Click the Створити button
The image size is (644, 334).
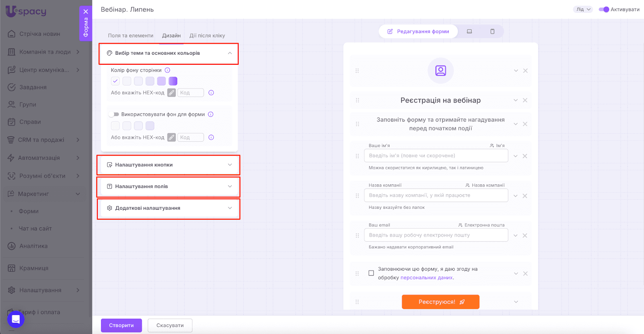click(x=121, y=326)
